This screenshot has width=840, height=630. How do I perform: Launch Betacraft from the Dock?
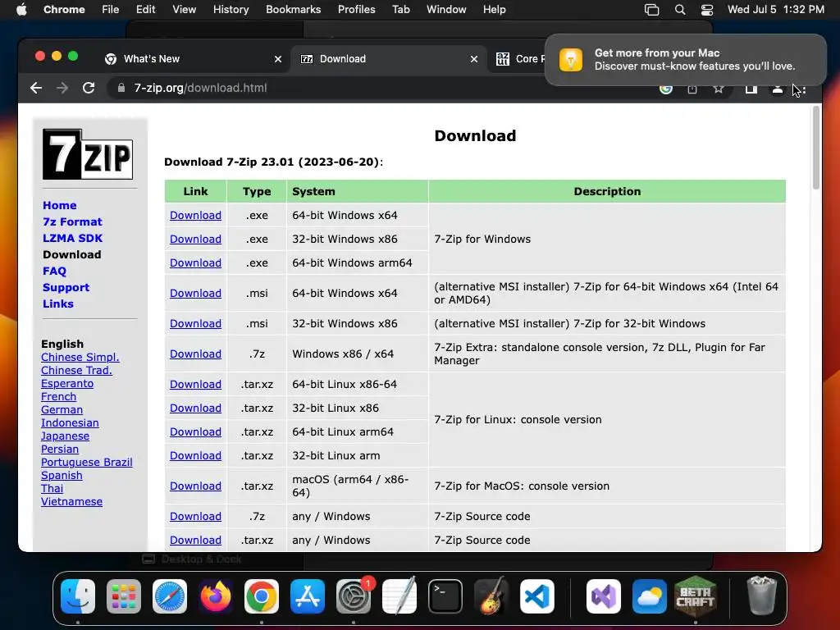click(x=696, y=596)
